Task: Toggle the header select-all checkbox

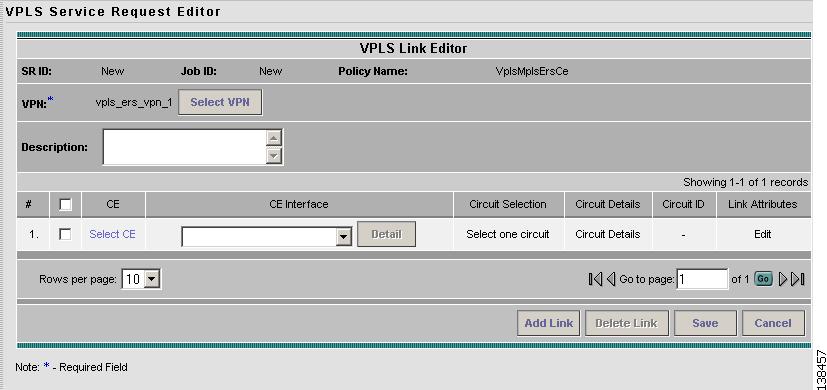Action: [65, 204]
